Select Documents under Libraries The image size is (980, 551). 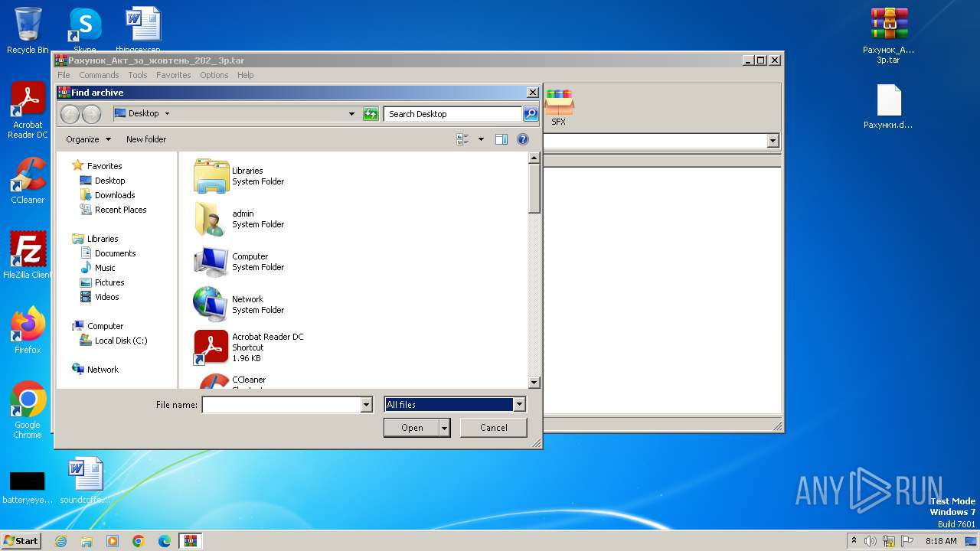pos(108,253)
